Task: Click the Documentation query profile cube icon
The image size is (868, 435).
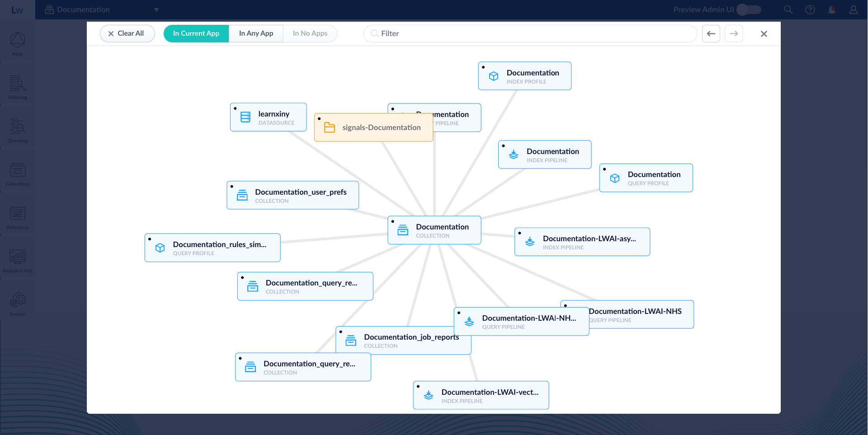Action: tap(615, 178)
